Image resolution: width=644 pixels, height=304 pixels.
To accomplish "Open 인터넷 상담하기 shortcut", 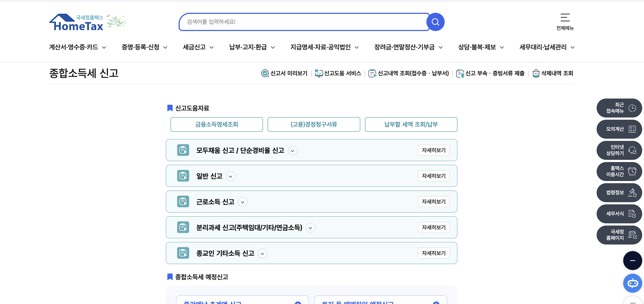I will pos(619,150).
